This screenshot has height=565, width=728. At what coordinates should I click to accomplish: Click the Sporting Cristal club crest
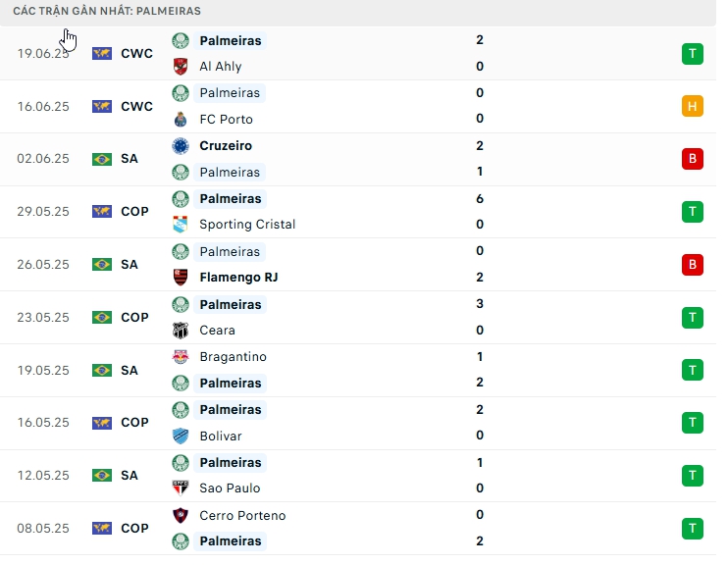tap(181, 225)
